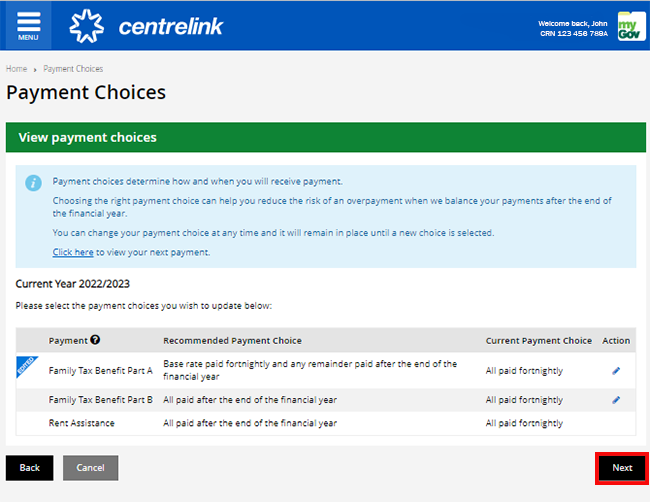Cancel the payment choices update
This screenshot has height=502, width=650.
click(x=90, y=468)
